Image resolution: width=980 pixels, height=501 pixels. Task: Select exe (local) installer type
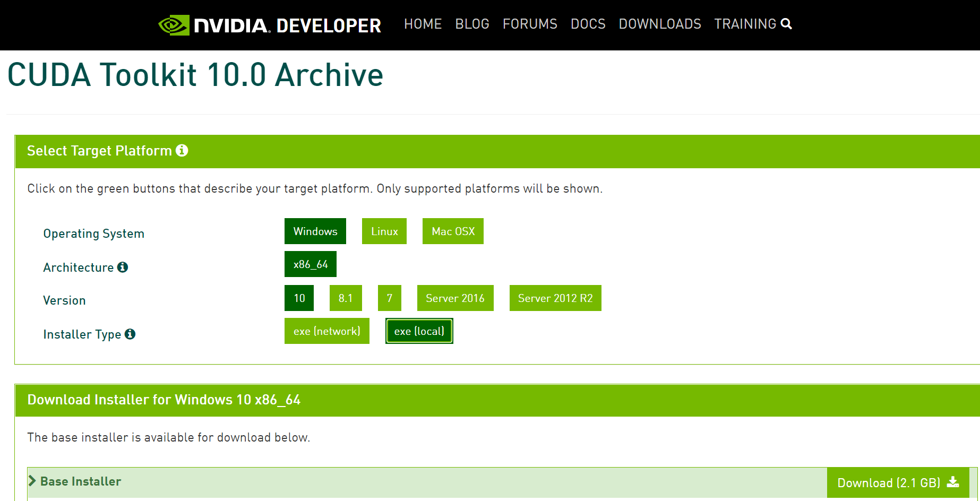[419, 331]
